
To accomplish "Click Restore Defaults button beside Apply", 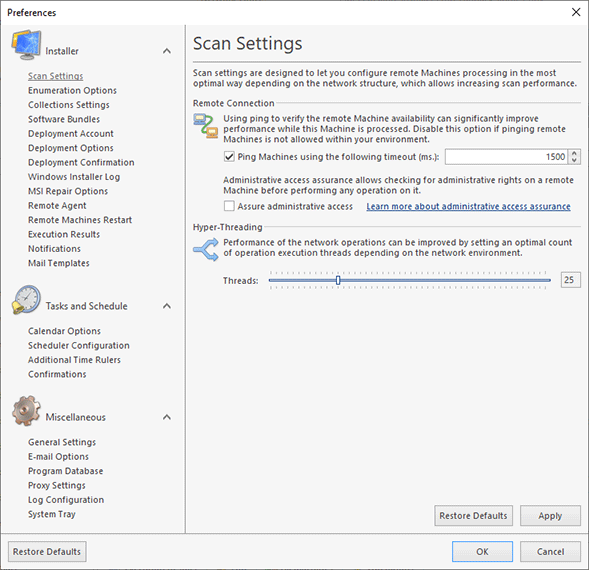I will point(473,516).
